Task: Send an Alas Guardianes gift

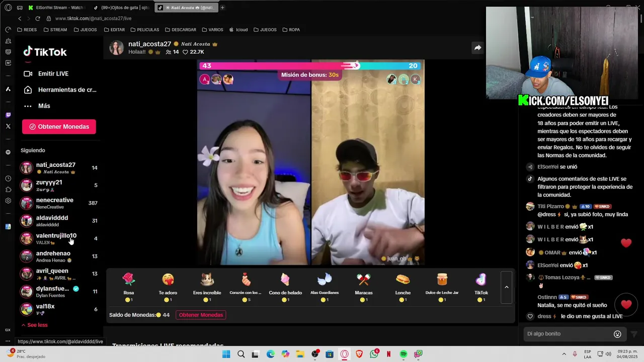Action: click(325, 287)
